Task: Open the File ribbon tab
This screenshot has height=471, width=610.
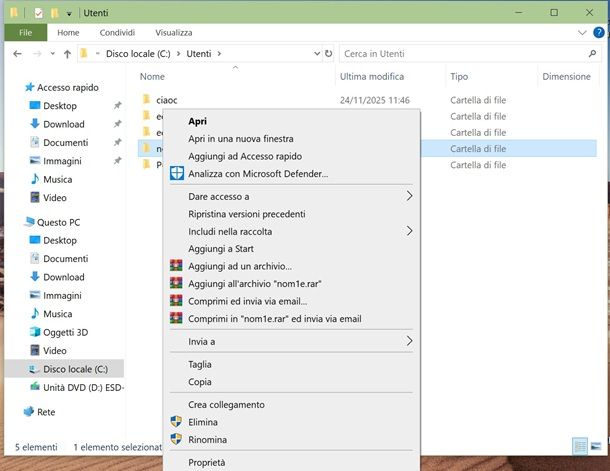Action: (26, 33)
